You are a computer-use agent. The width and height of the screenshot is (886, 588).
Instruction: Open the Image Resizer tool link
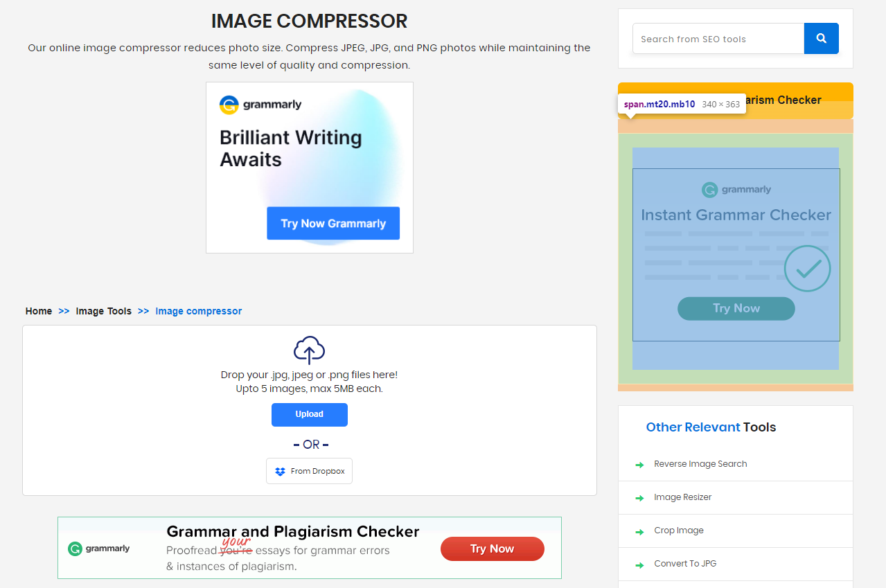pyautogui.click(x=682, y=497)
